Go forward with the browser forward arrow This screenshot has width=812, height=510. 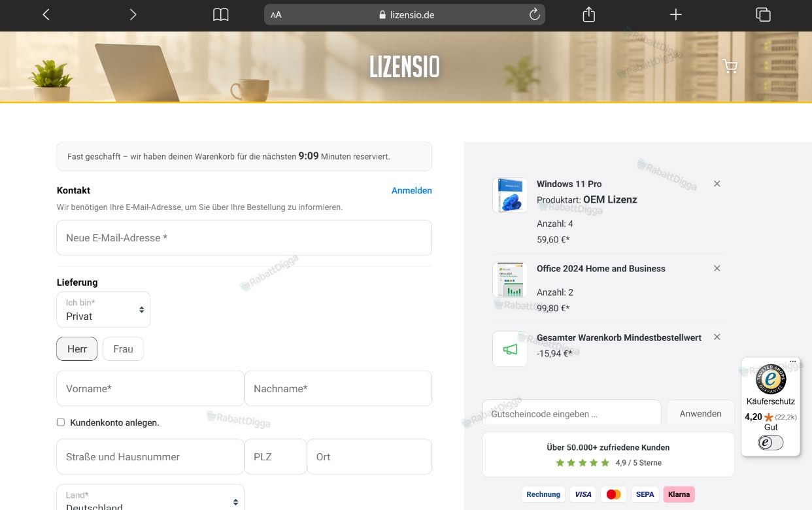pos(133,14)
